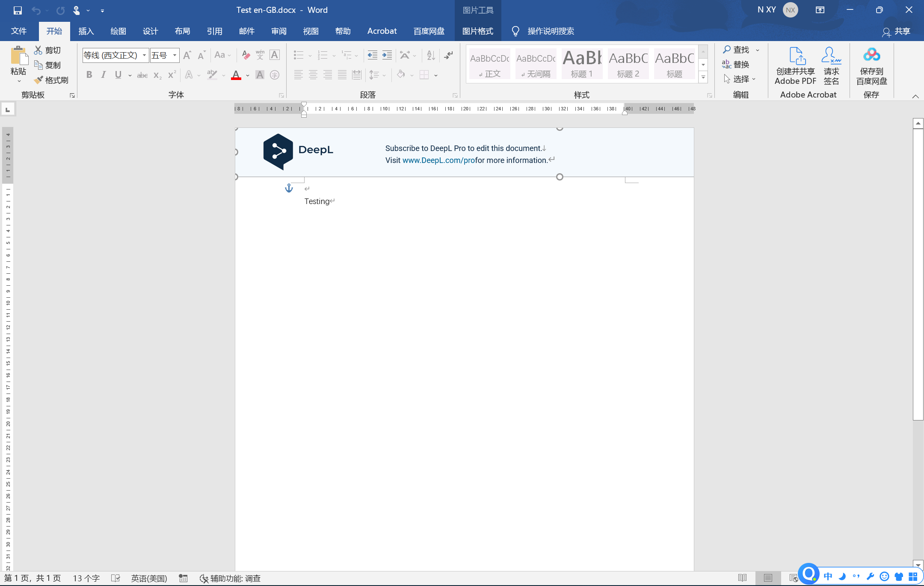Screen dimensions: 924x586
Task: Click the Show/Hide paragraph marks icon
Action: tap(448, 55)
